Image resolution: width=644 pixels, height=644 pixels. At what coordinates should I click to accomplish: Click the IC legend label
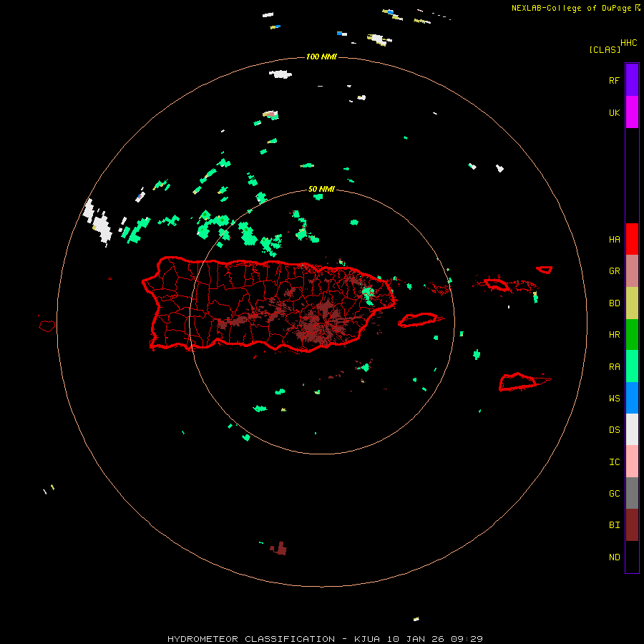pos(614,462)
